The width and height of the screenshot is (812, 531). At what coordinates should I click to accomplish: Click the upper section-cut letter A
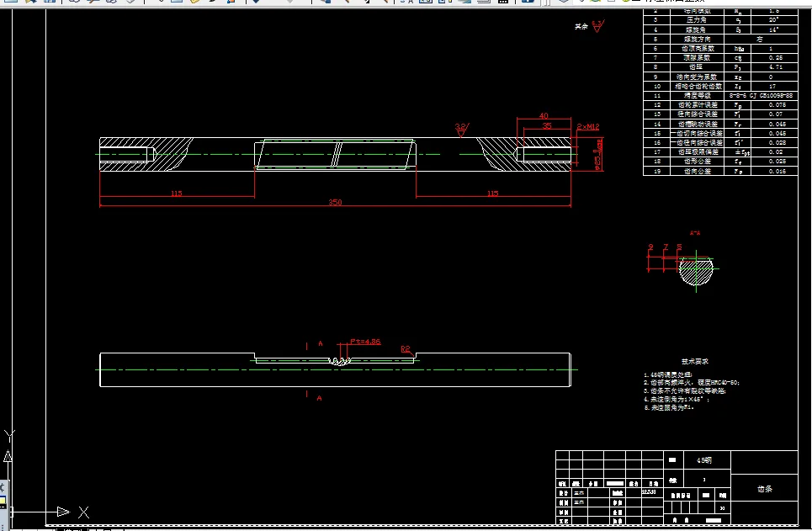[320, 343]
